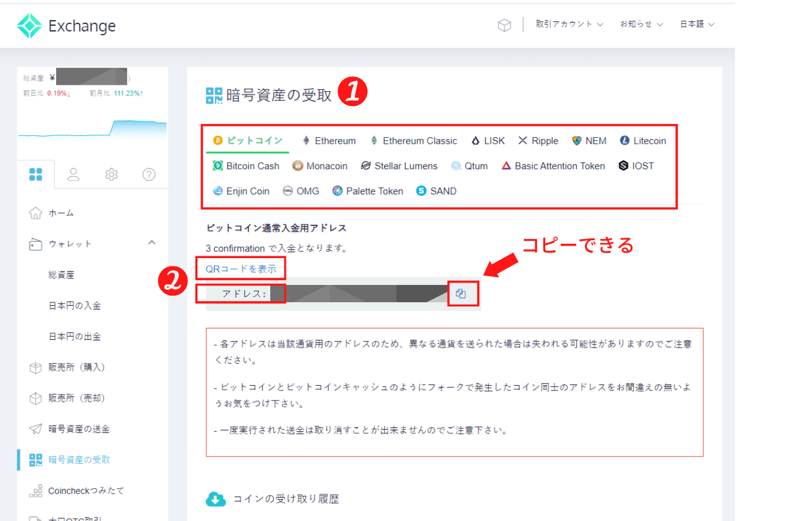Select the account person icon in sidebar

coord(73,175)
